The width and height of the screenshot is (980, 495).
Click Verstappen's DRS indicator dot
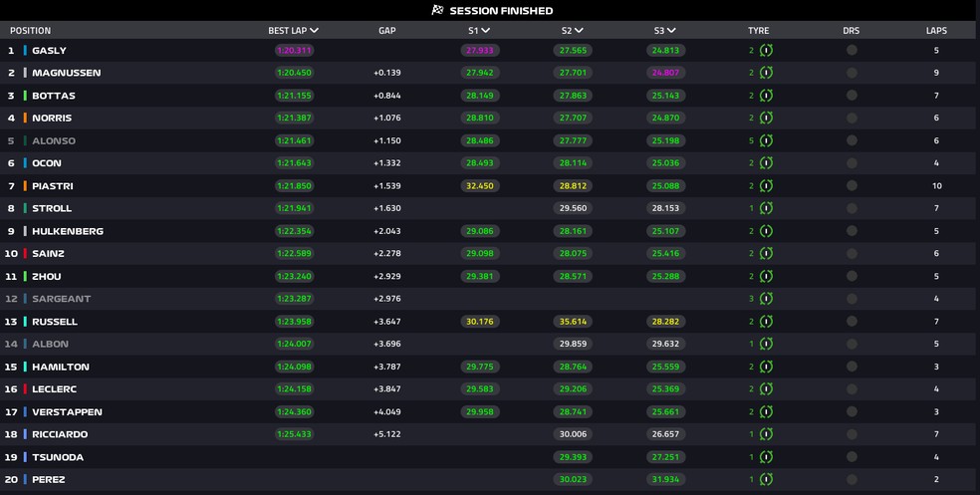pyautogui.click(x=852, y=411)
